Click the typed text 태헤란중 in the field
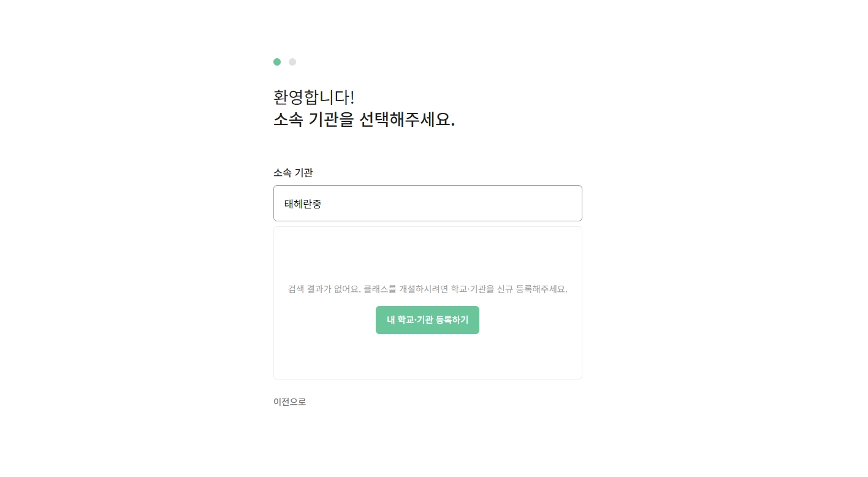 point(303,204)
